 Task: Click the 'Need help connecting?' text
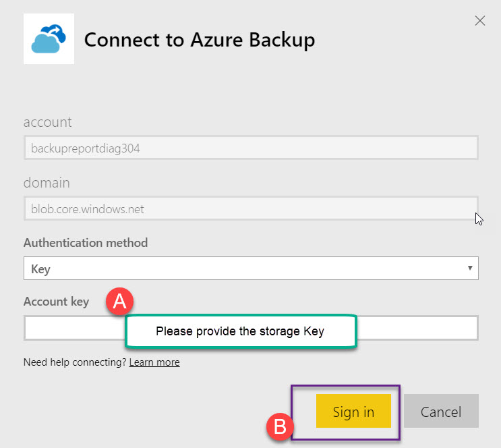(74, 362)
